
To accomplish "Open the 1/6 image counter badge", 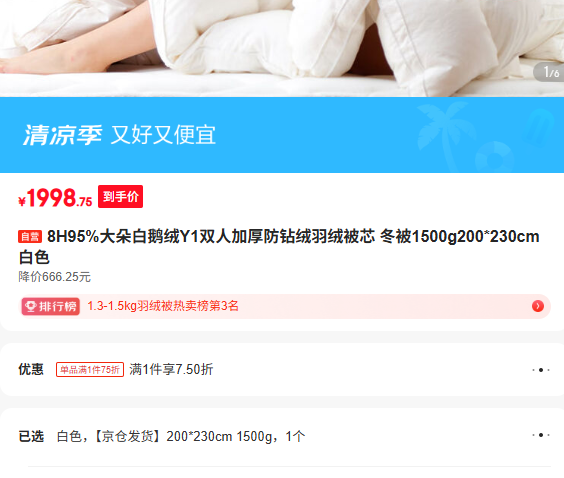I will pyautogui.click(x=549, y=72).
